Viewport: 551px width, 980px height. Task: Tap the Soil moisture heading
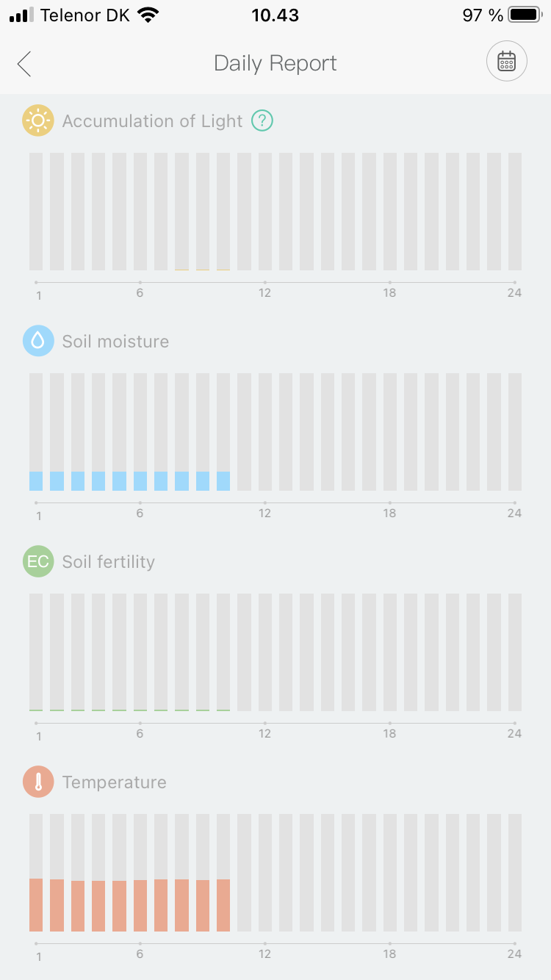point(115,342)
